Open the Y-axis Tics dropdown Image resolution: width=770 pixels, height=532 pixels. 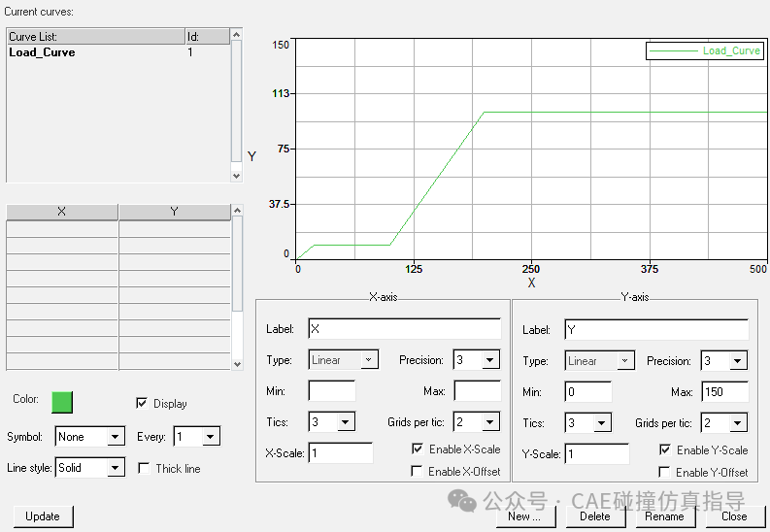[x=588, y=423]
